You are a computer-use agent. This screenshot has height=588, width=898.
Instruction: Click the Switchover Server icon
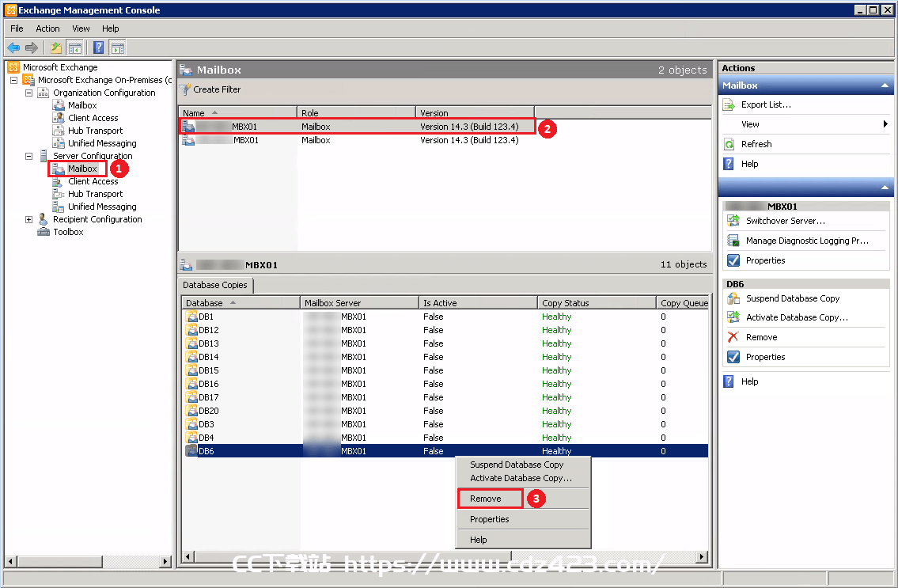(733, 221)
